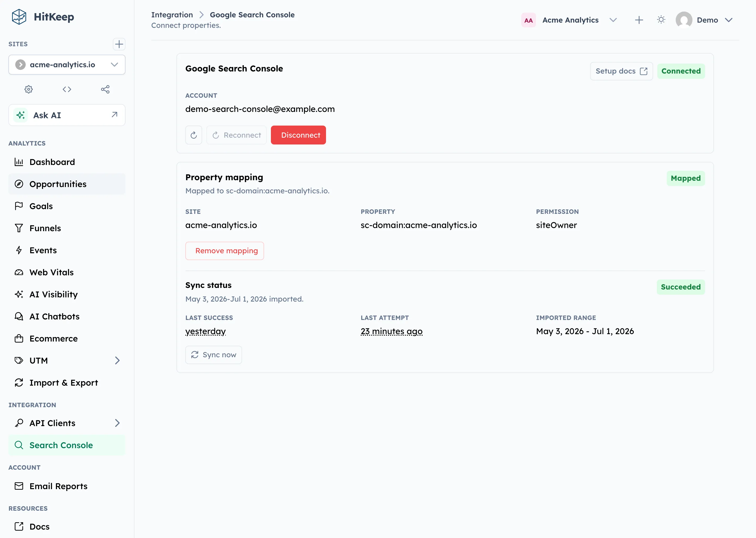This screenshot has height=538, width=756.
Task: Open Setup docs link
Action: point(621,71)
